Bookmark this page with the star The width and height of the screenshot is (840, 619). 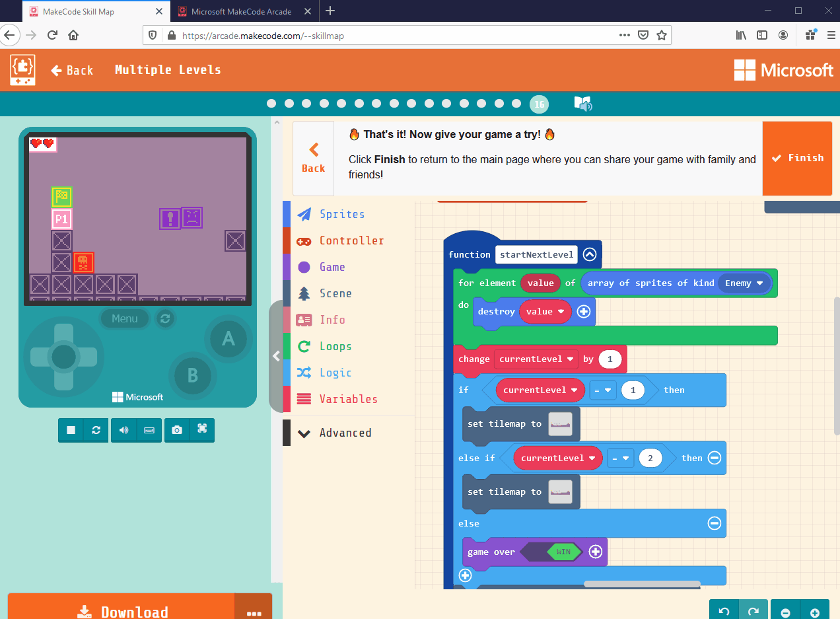[x=661, y=35]
